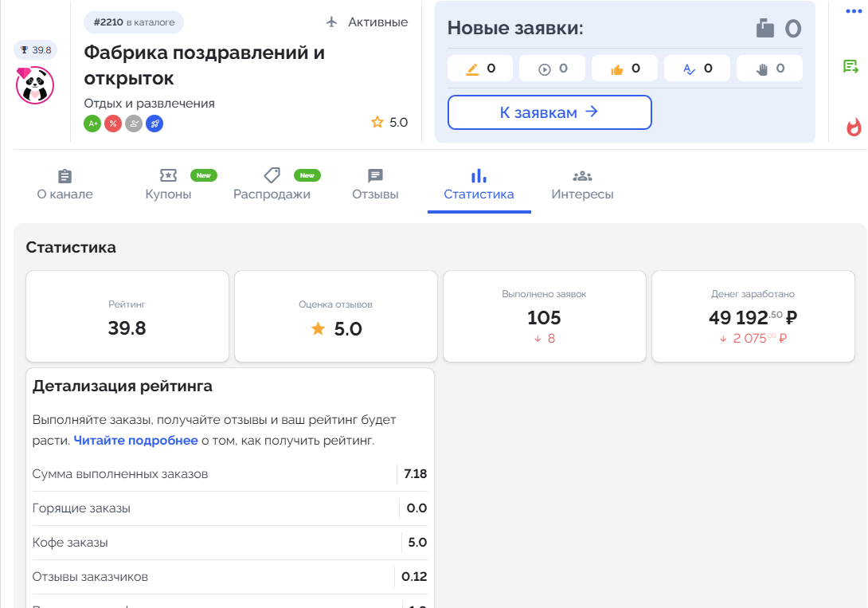
Task: Open the "Читайте подробнее" link
Action: [x=135, y=441]
